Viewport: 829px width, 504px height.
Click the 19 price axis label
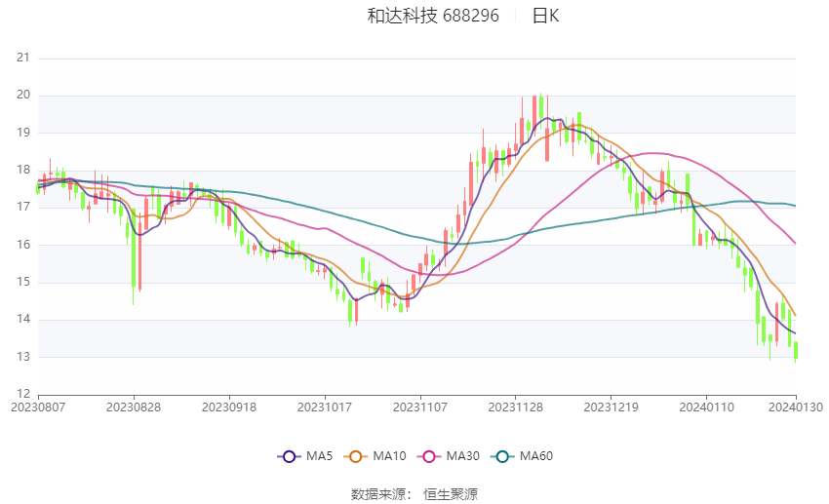[23, 133]
